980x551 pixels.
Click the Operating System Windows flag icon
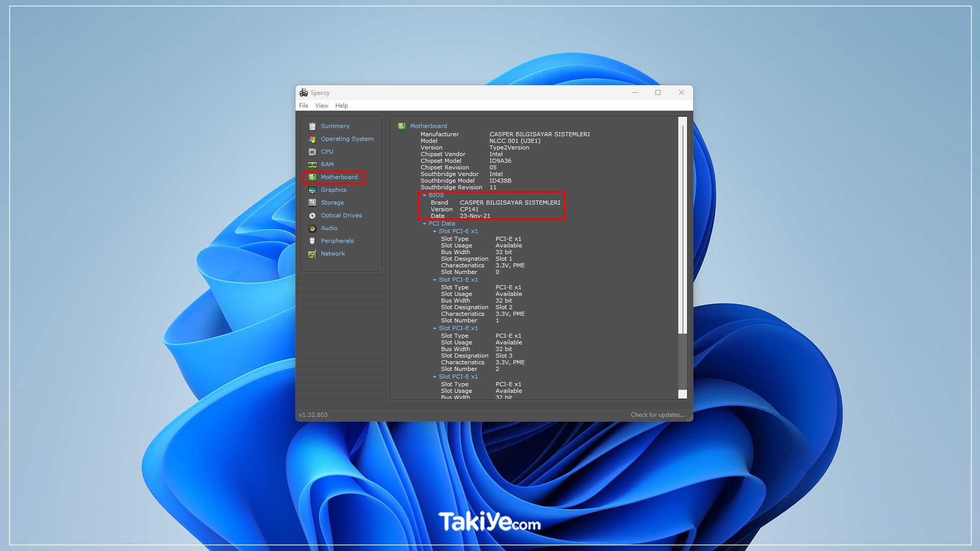[312, 139]
